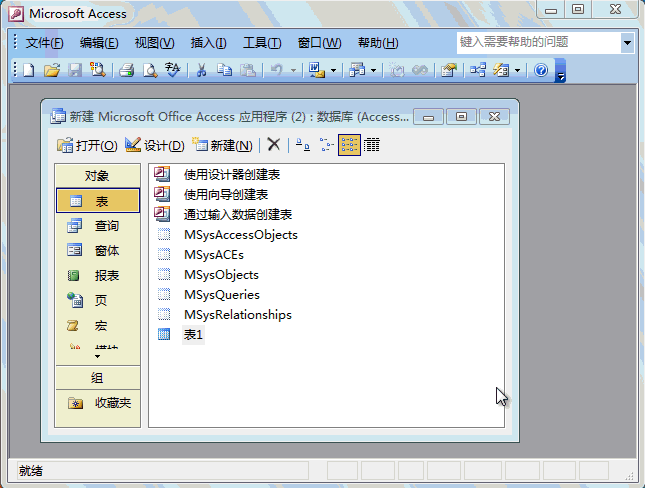Viewport: 645px width, 488px height.
Task: Open the 插入(I) menu
Action: tap(208, 43)
